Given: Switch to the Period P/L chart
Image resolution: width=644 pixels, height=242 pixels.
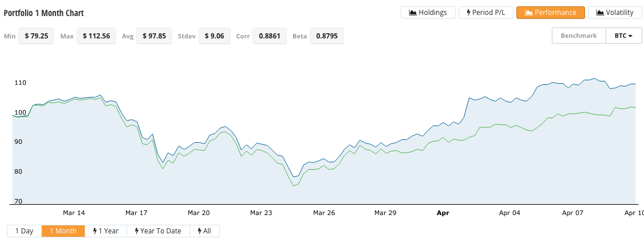Looking at the screenshot, I should click(x=486, y=13).
